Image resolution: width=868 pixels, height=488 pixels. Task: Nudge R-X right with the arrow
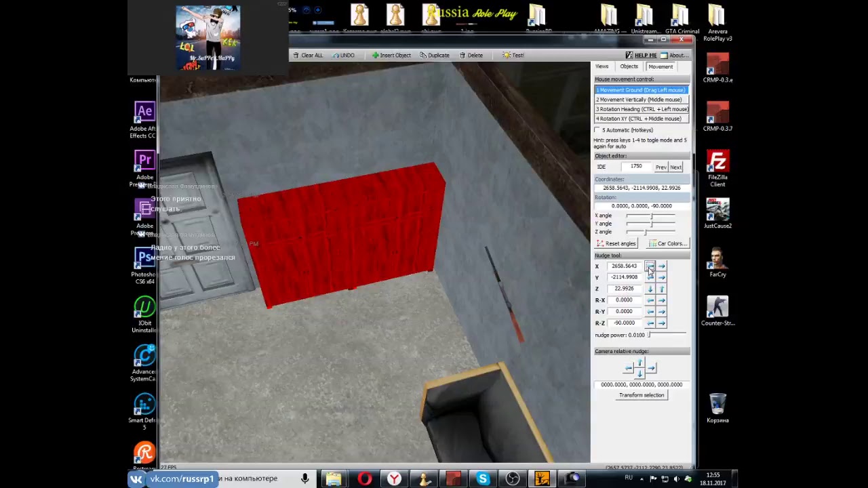[661, 300]
